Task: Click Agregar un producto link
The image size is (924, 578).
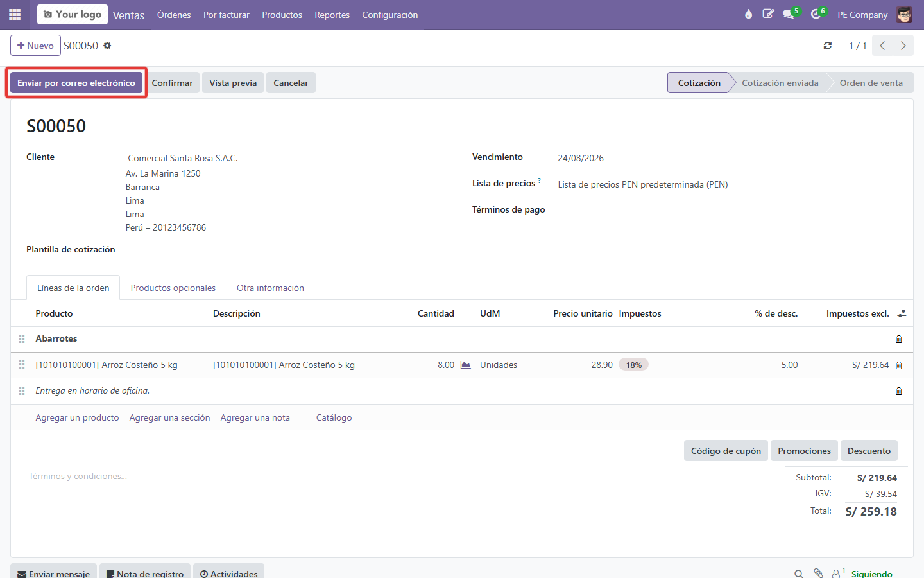Action: (77, 417)
